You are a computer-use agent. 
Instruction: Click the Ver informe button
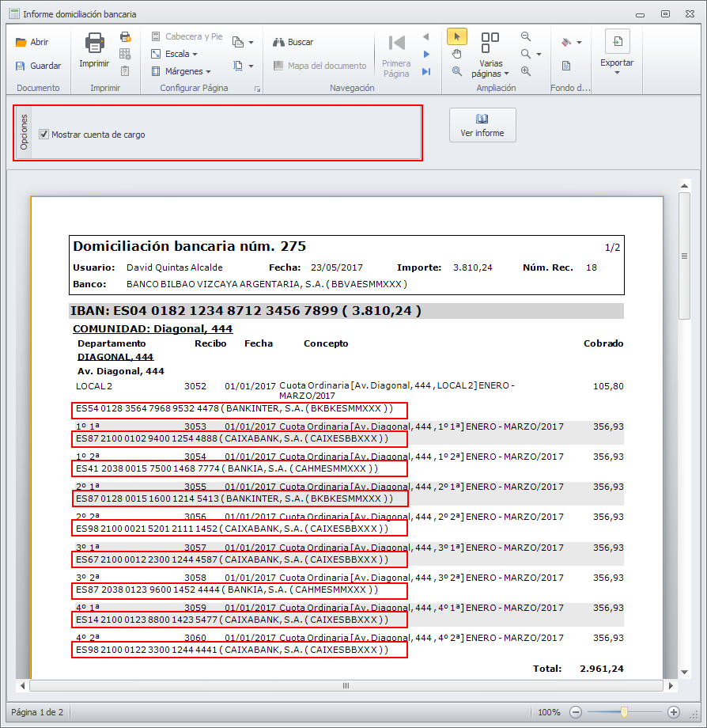(482, 125)
